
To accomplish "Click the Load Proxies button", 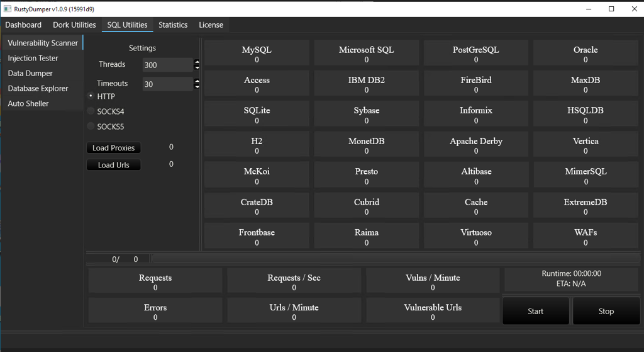I will (x=113, y=148).
